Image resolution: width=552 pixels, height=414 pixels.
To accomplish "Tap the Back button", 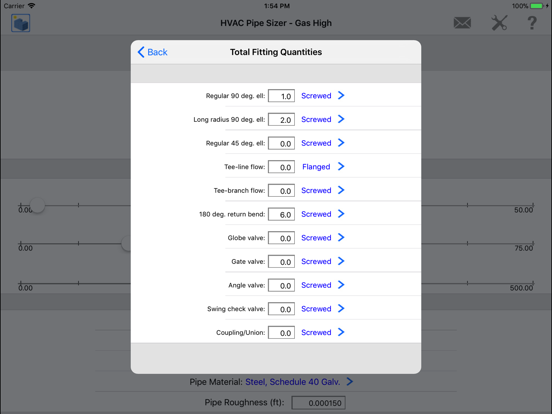I will pyautogui.click(x=152, y=52).
